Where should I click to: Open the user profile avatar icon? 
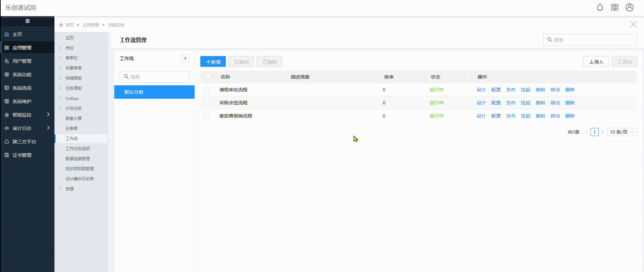point(630,7)
